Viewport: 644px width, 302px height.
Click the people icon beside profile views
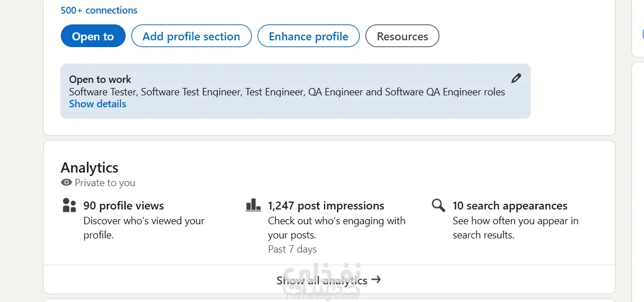point(69,205)
